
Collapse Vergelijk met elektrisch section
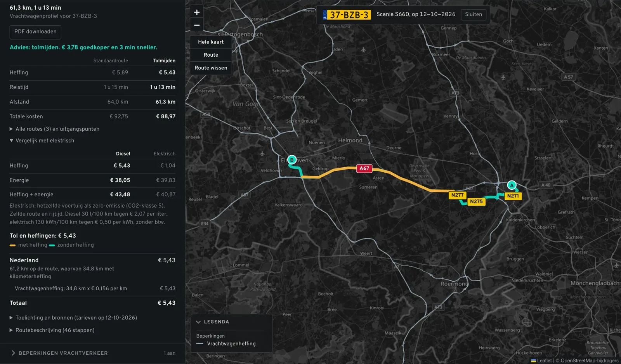coord(42,140)
